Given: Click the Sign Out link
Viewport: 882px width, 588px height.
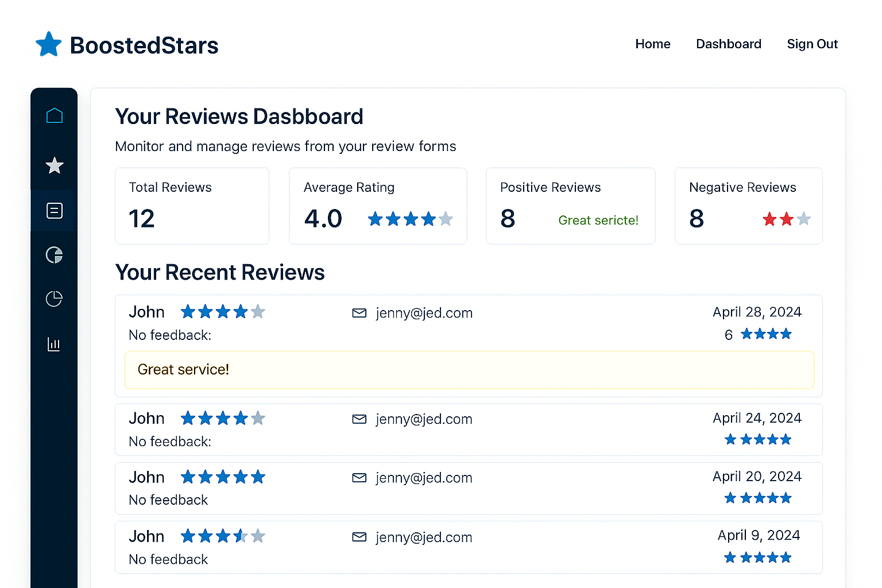Looking at the screenshot, I should [812, 44].
